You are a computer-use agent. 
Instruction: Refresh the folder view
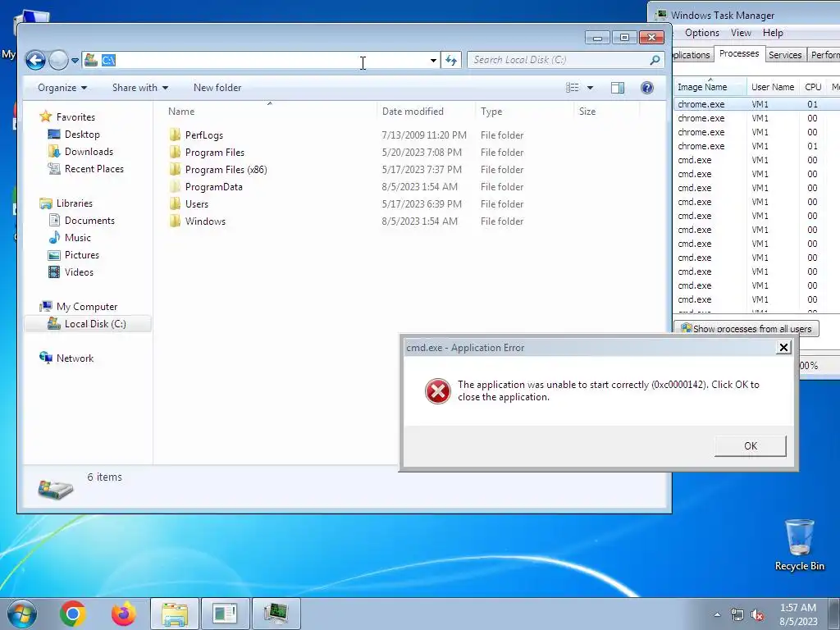tap(451, 61)
